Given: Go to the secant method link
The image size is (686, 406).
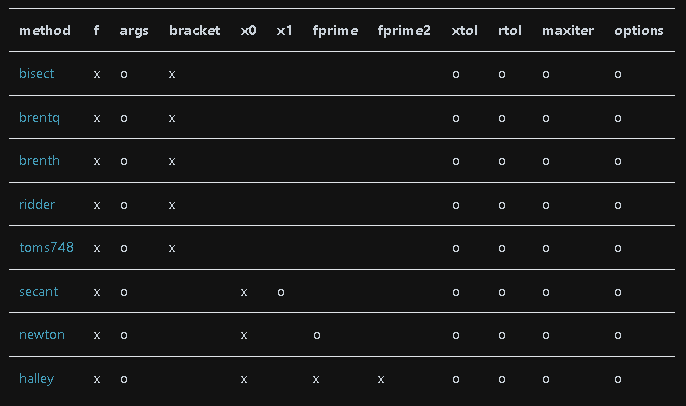Looking at the screenshot, I should tap(39, 292).
